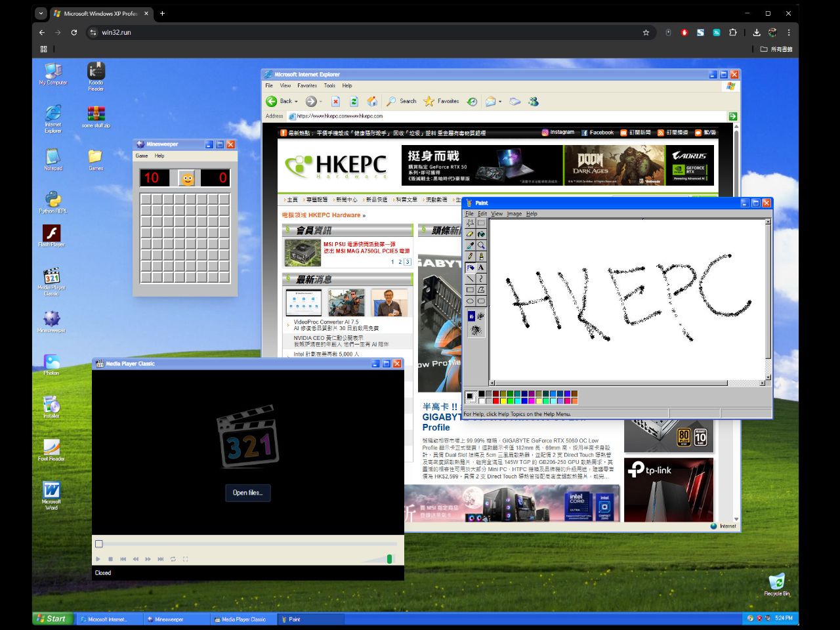The width and height of the screenshot is (840, 630).
Task: Click the HKEPC Facebook link
Action: (x=598, y=132)
